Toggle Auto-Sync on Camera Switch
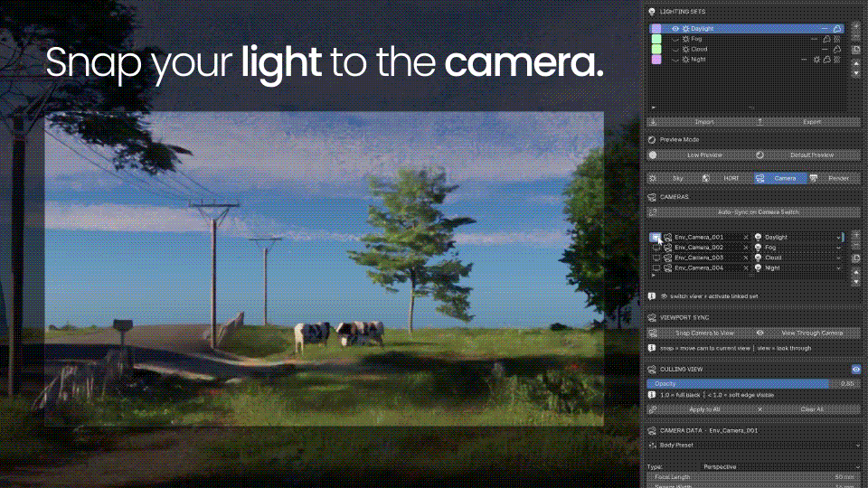 [x=754, y=212]
